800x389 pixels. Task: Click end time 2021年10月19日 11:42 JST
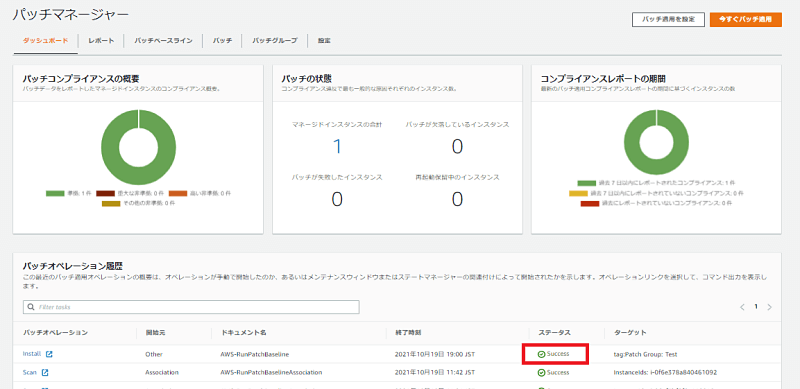[x=435, y=373]
